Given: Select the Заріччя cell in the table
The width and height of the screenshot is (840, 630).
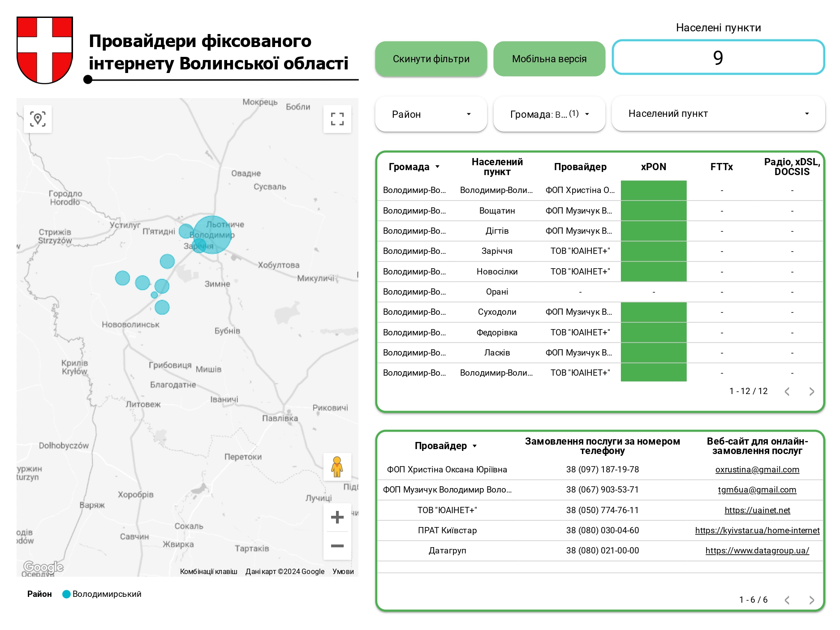Looking at the screenshot, I should [497, 251].
